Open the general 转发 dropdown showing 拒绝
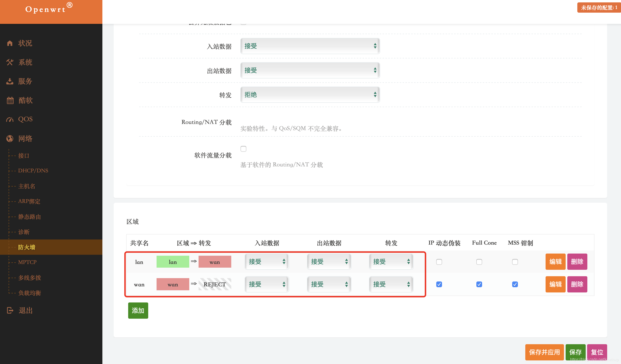Image resolution: width=621 pixels, height=364 pixels. pyautogui.click(x=310, y=95)
